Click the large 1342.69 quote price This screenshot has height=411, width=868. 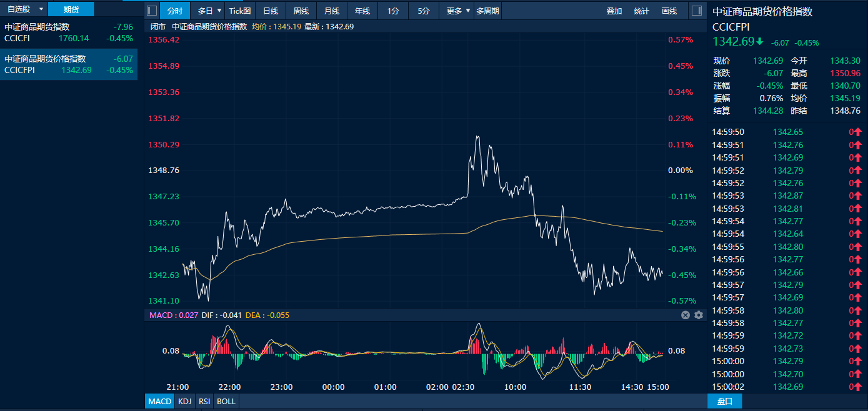(734, 42)
